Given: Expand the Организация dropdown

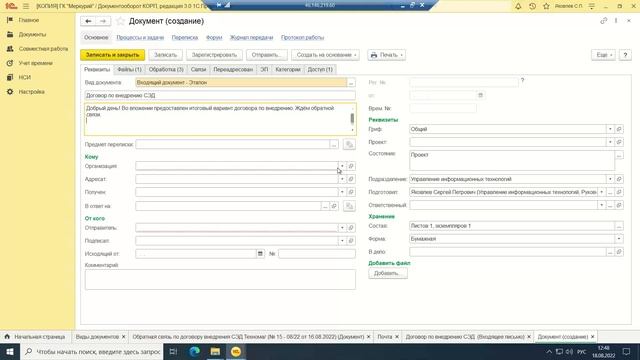Looking at the screenshot, I should (x=342, y=166).
